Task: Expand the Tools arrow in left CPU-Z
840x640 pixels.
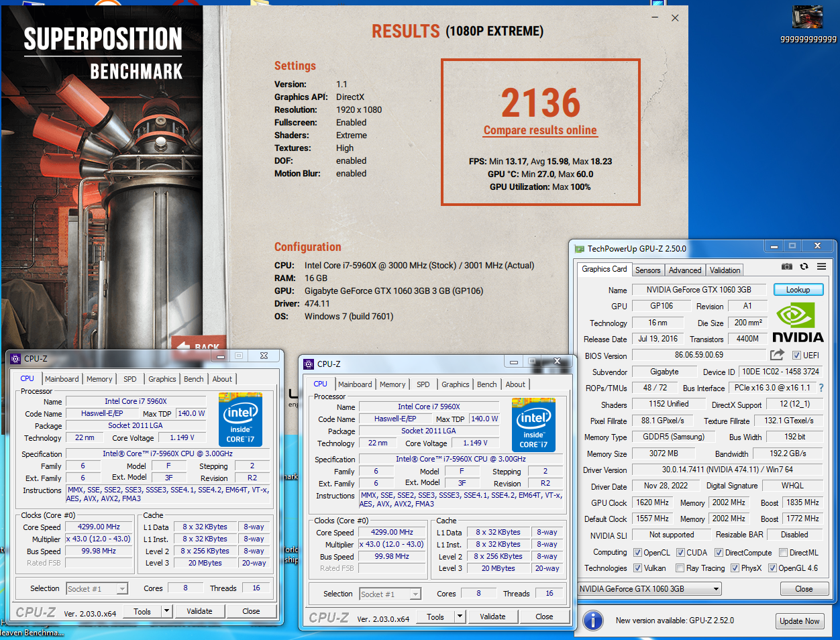Action: tap(167, 611)
